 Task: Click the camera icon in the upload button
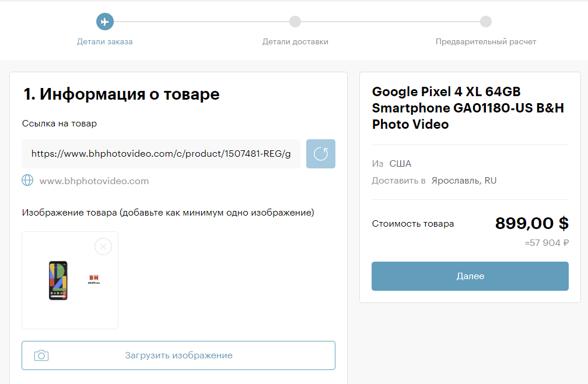[x=41, y=355]
